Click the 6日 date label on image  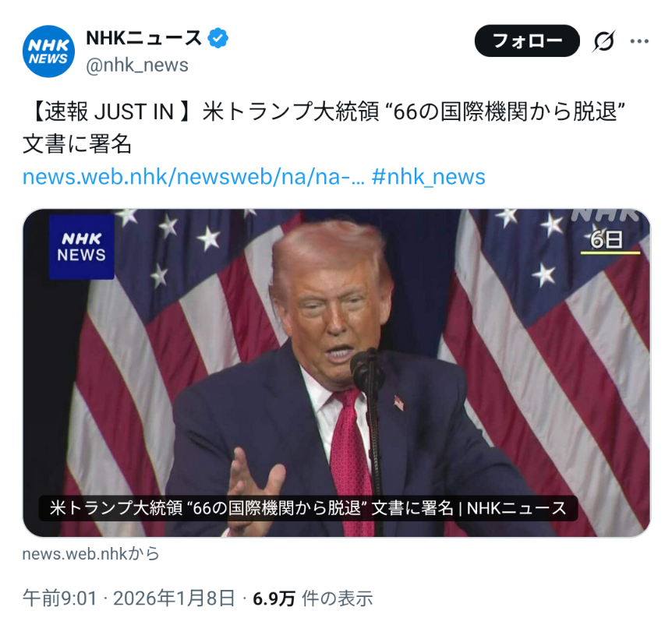click(607, 239)
